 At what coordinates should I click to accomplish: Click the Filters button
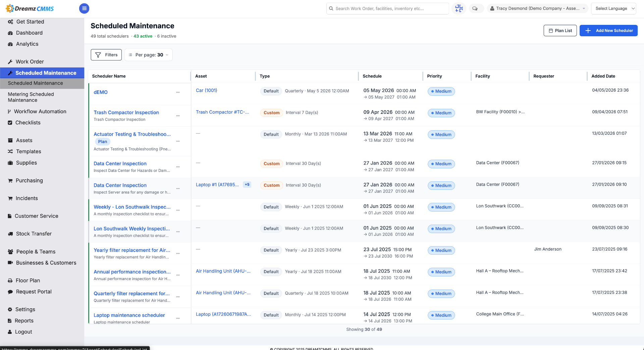pos(106,55)
